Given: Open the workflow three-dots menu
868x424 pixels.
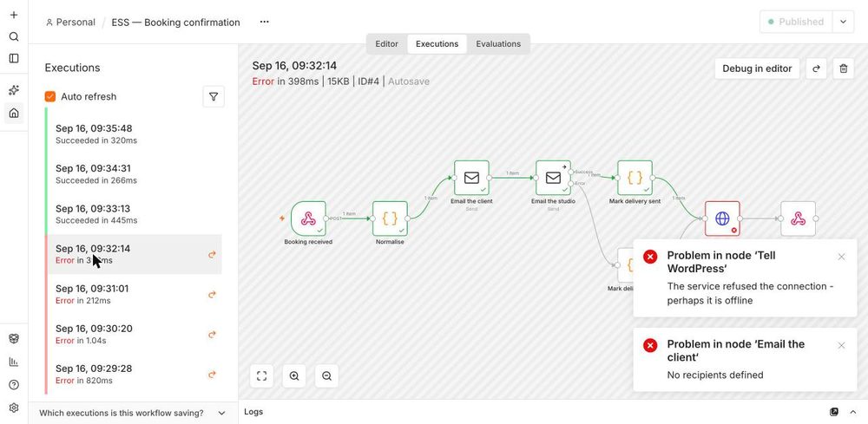Looking at the screenshot, I should pos(265,23).
